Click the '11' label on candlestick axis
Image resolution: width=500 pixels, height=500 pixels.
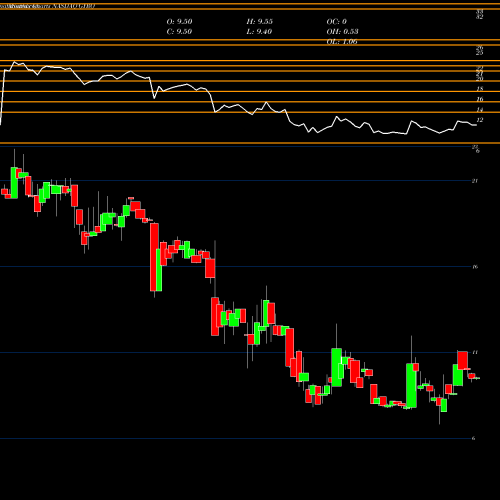pyautogui.click(x=475, y=352)
